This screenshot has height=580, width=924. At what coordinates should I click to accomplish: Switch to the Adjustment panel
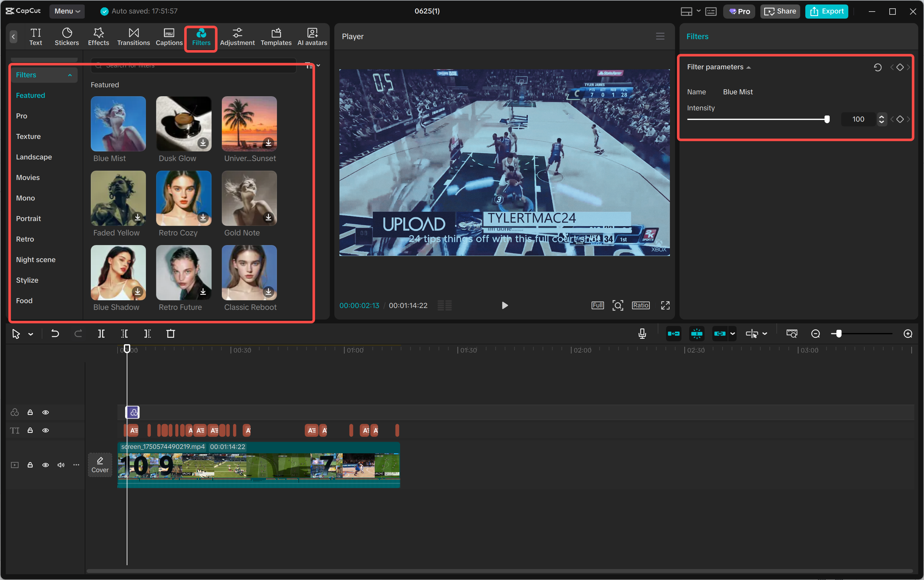tap(237, 37)
